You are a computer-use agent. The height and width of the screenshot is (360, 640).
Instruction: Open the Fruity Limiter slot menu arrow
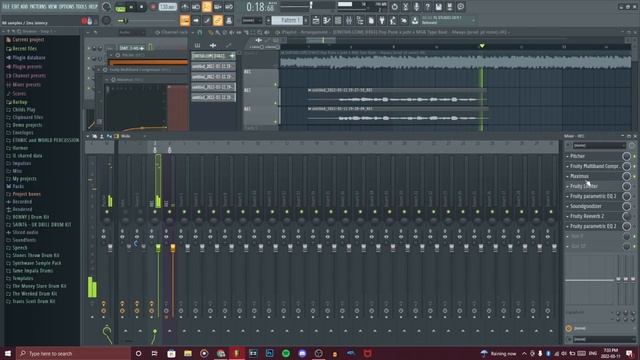click(x=567, y=186)
